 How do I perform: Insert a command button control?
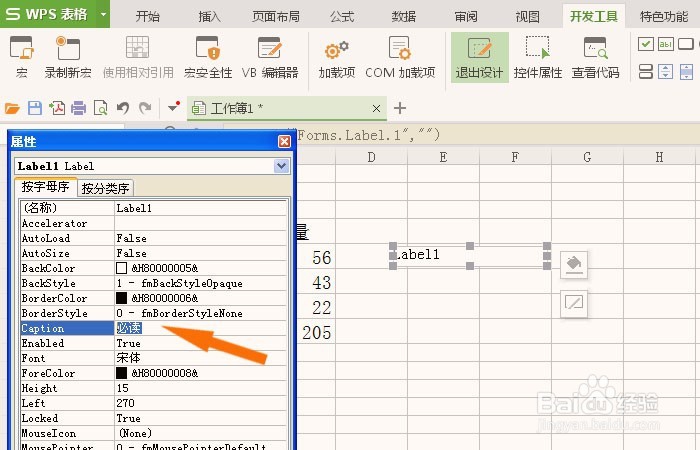685,44
